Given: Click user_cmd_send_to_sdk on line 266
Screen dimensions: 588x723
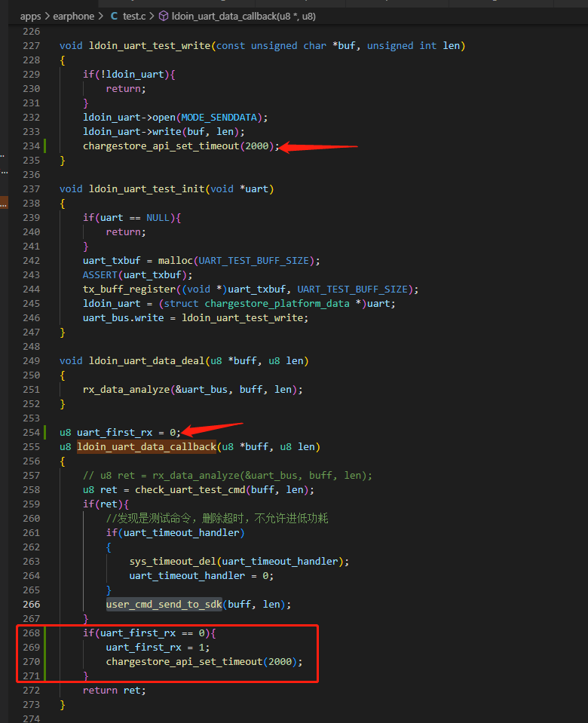Looking at the screenshot, I should [164, 604].
